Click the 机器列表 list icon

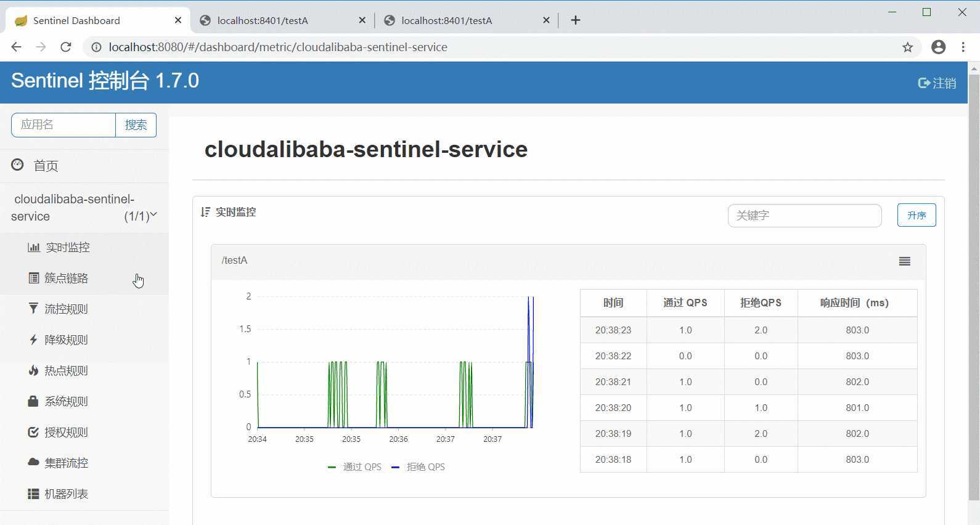point(33,494)
